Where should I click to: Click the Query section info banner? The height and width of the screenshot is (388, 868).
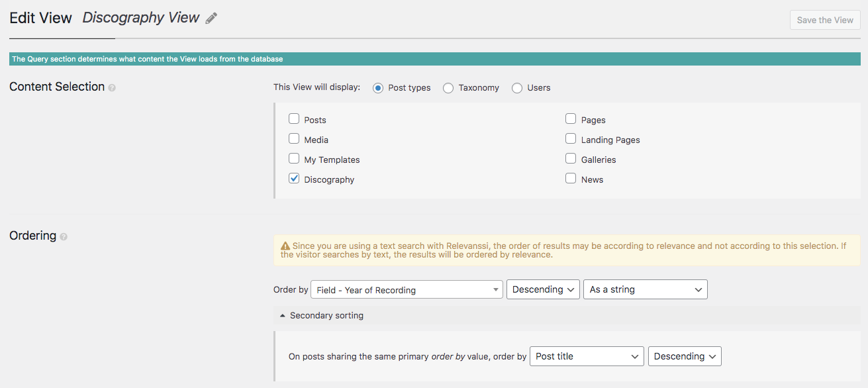pos(435,59)
